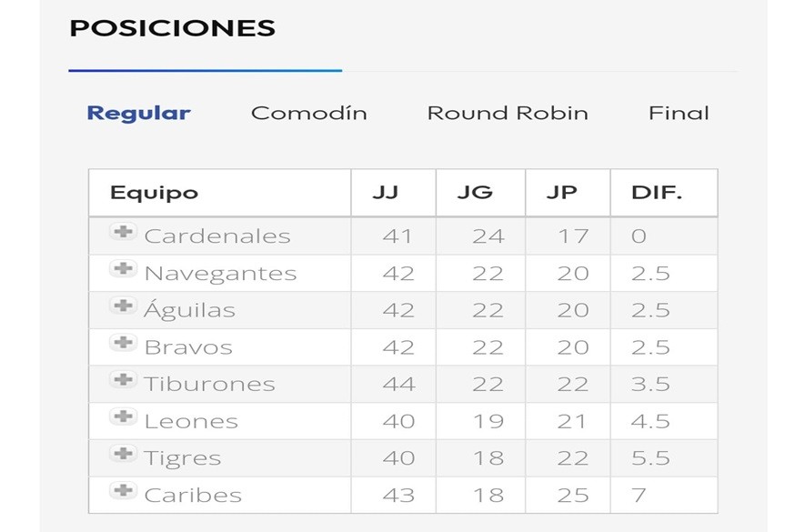Click the Equipo column header

[154, 193]
